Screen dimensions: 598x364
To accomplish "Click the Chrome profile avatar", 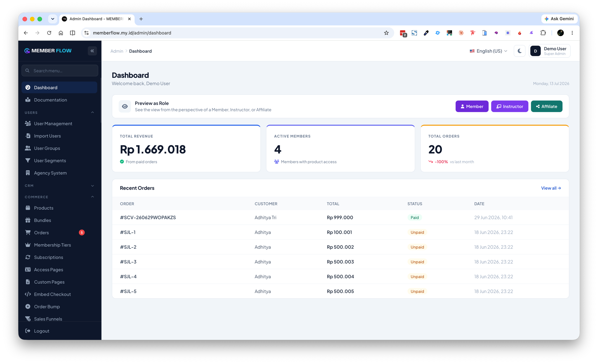I will (560, 33).
